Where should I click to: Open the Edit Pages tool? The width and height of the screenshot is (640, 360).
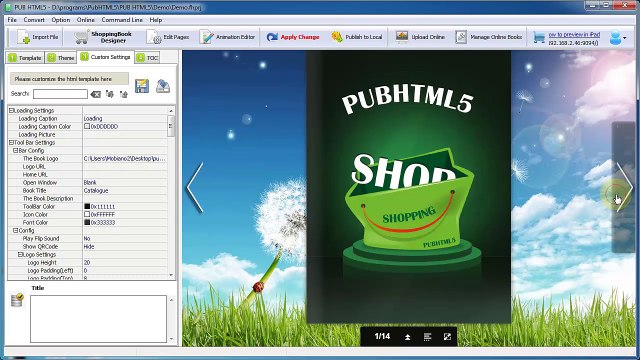[168, 37]
